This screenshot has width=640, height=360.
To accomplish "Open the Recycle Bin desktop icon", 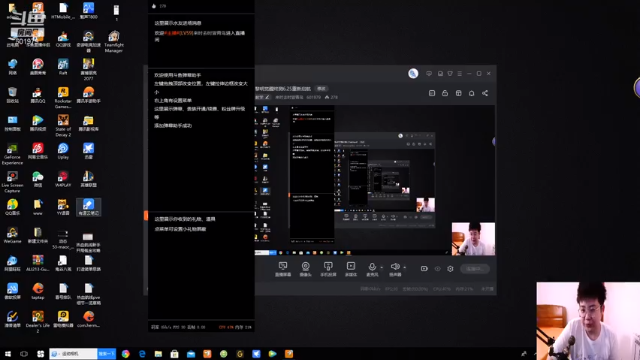I will (x=12, y=95).
